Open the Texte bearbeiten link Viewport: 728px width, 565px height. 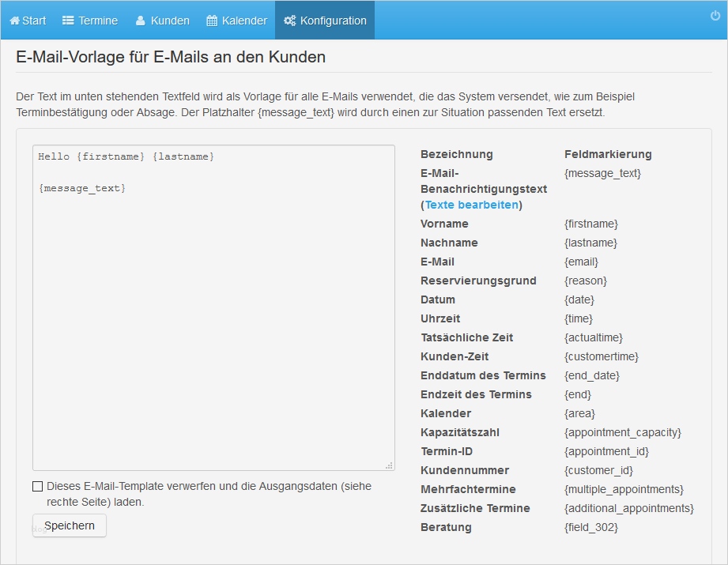tap(472, 205)
